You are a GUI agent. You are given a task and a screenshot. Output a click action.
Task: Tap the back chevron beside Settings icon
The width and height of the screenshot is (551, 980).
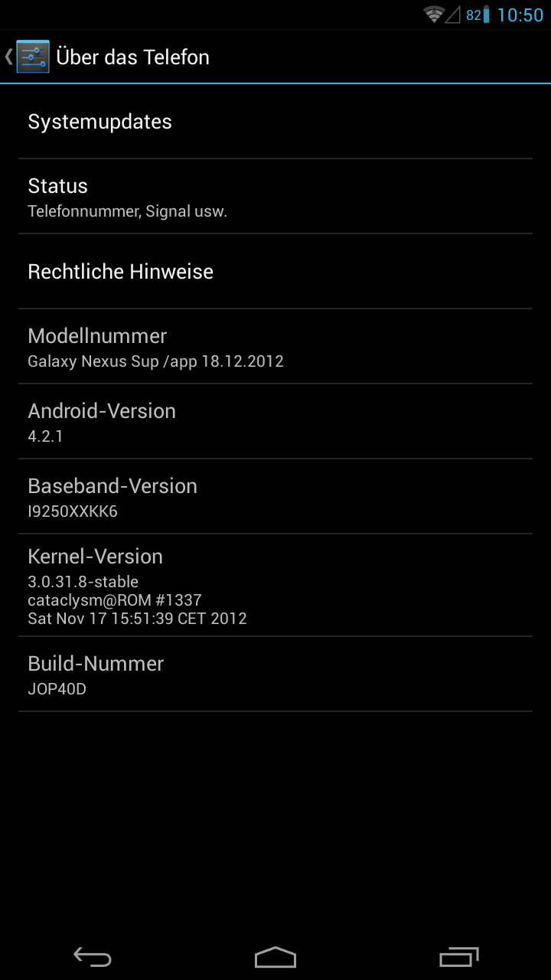tap(8, 57)
